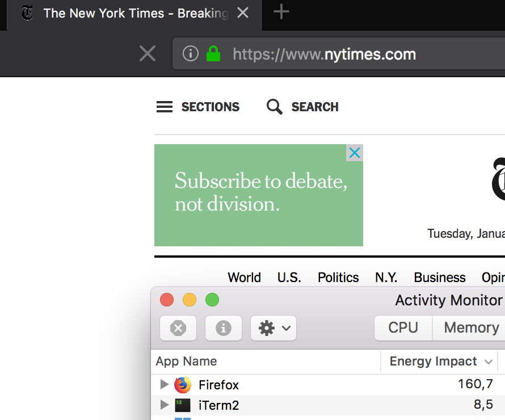Screen dimensions: 505x420
Task: Click iTerm2 app name text
Action: pyautogui.click(x=219, y=405)
